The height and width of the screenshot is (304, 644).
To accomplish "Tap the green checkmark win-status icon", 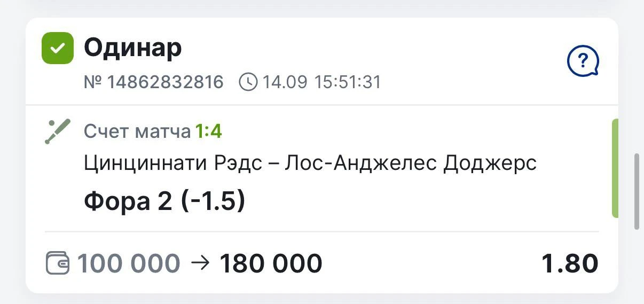I will point(58,48).
